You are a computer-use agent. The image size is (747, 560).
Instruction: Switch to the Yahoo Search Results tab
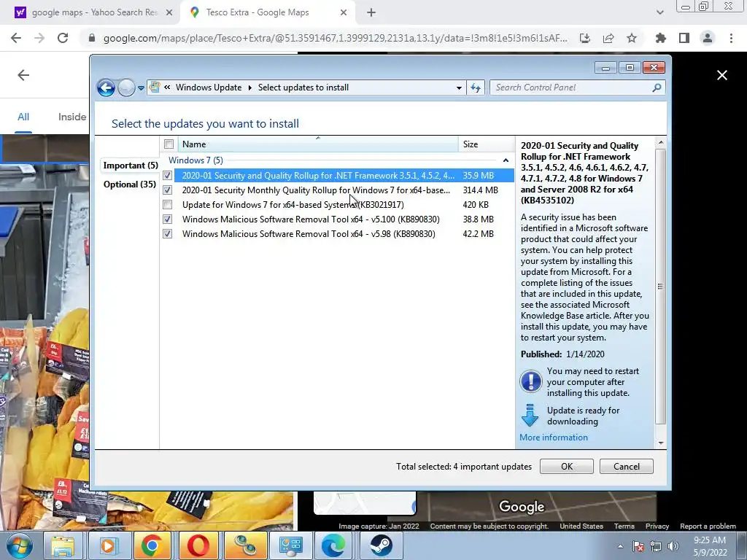[x=94, y=12]
